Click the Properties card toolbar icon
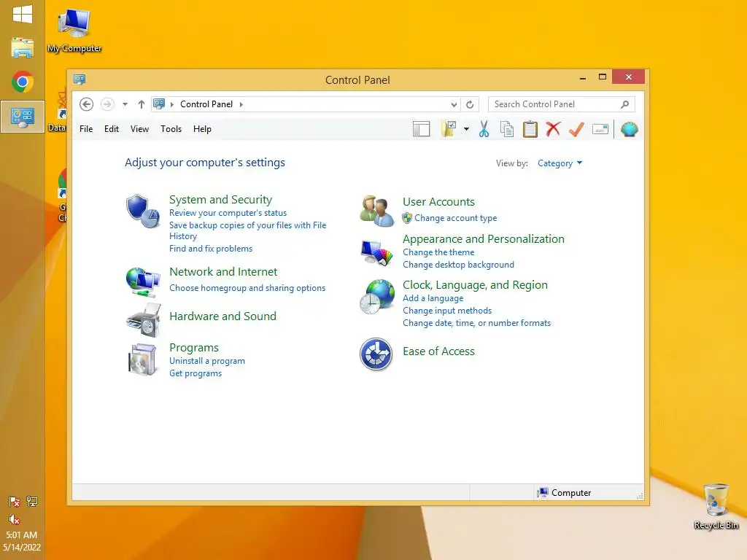This screenshot has height=560, width=747. tap(600, 129)
